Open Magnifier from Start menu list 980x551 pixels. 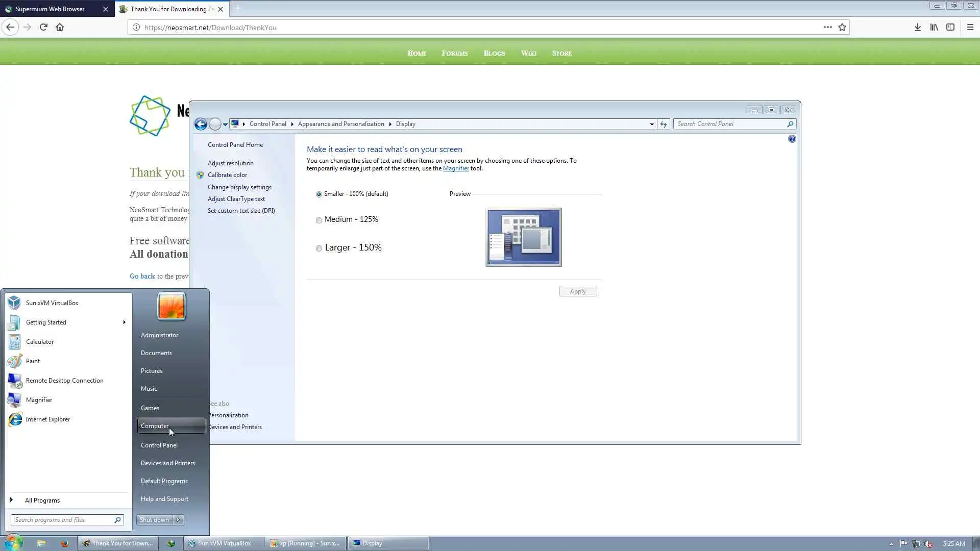tap(39, 400)
